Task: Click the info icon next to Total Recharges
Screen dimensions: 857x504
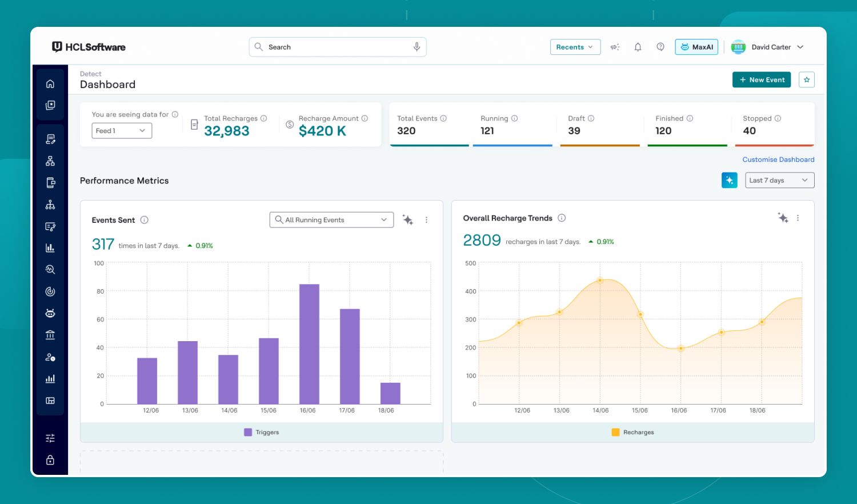Action: click(264, 118)
